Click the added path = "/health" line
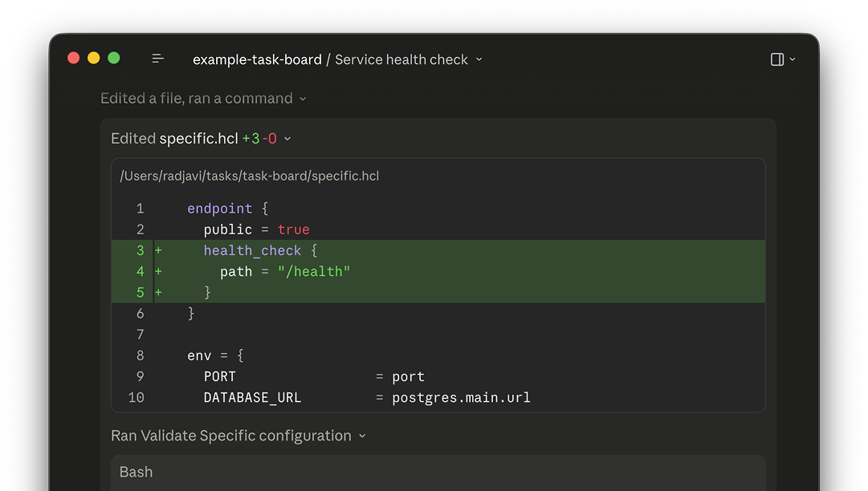 [x=438, y=271]
